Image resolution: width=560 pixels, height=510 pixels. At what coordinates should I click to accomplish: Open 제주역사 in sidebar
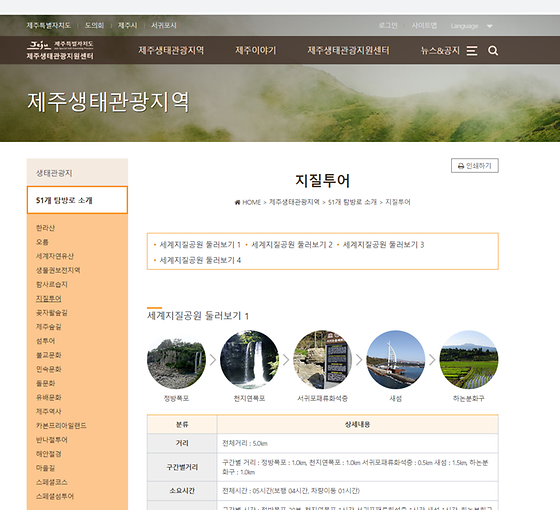(49, 412)
